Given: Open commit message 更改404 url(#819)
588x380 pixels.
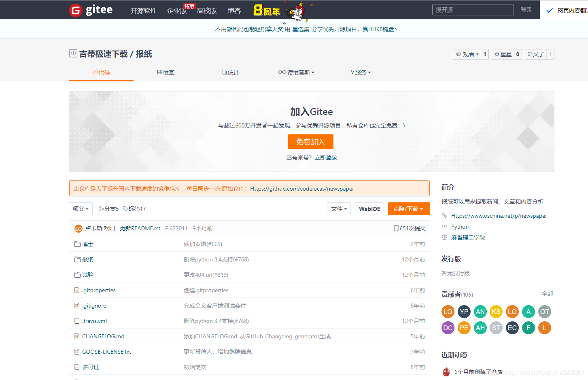Looking at the screenshot, I should [206, 275].
